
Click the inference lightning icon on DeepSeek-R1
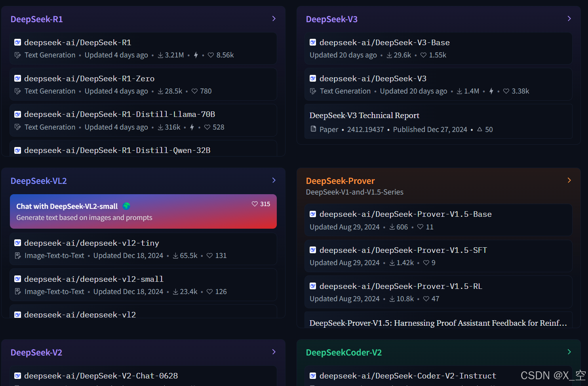point(196,55)
